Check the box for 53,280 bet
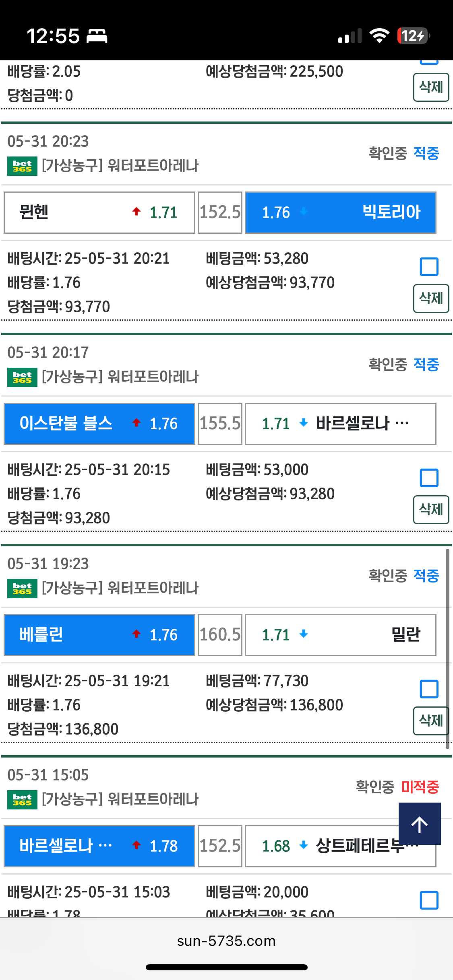 pyautogui.click(x=429, y=267)
